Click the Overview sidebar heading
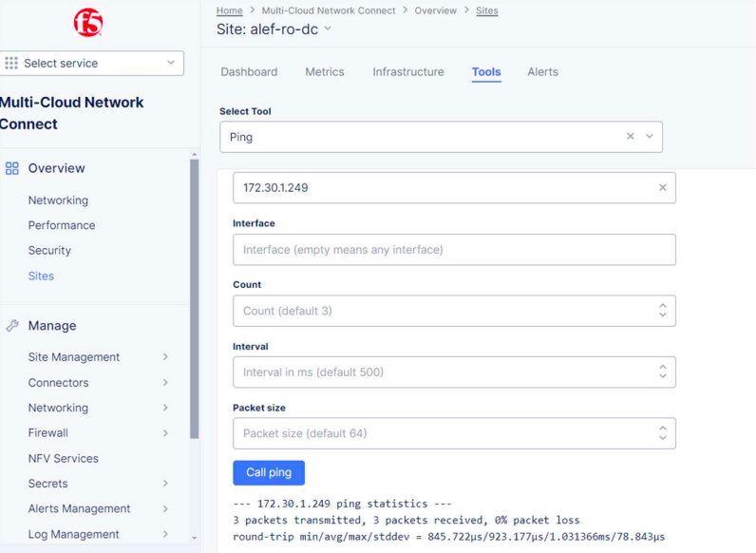 tap(56, 168)
